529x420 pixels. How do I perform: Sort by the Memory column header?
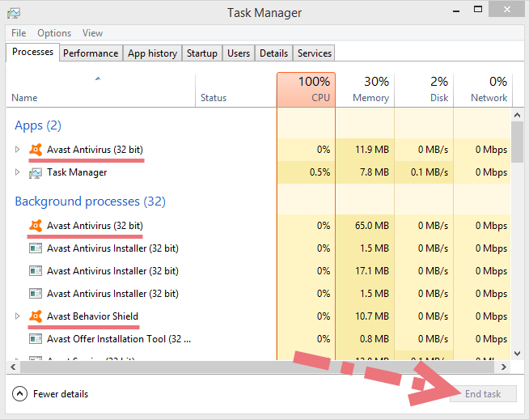click(x=365, y=91)
